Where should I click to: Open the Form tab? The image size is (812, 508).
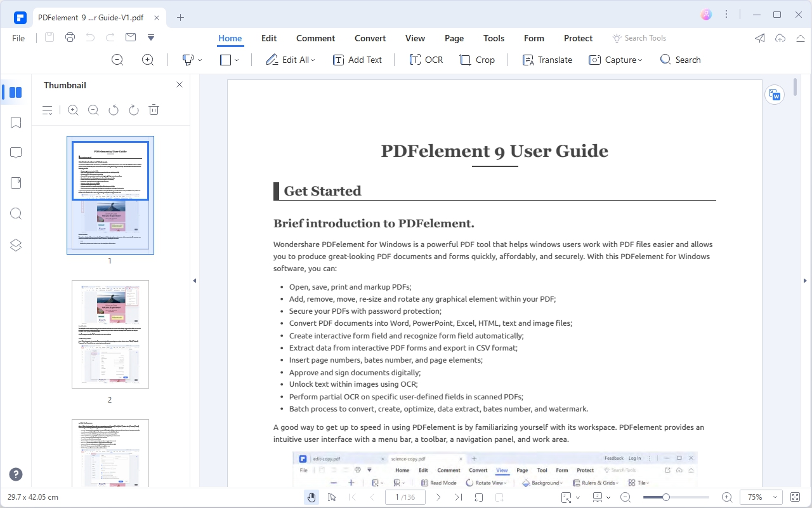[534, 38]
